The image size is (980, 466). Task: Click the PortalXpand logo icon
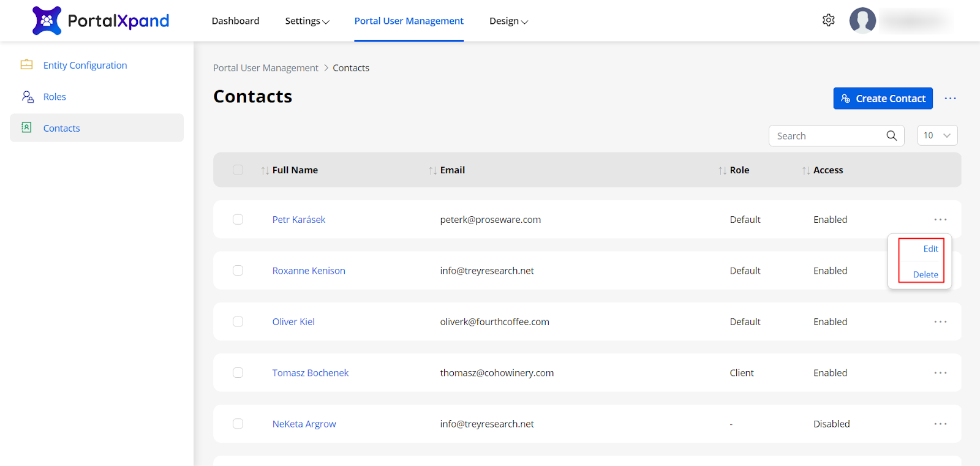(47, 21)
